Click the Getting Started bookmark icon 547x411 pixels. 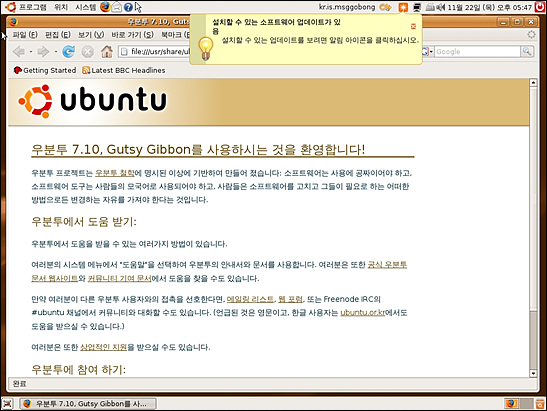tap(17, 70)
